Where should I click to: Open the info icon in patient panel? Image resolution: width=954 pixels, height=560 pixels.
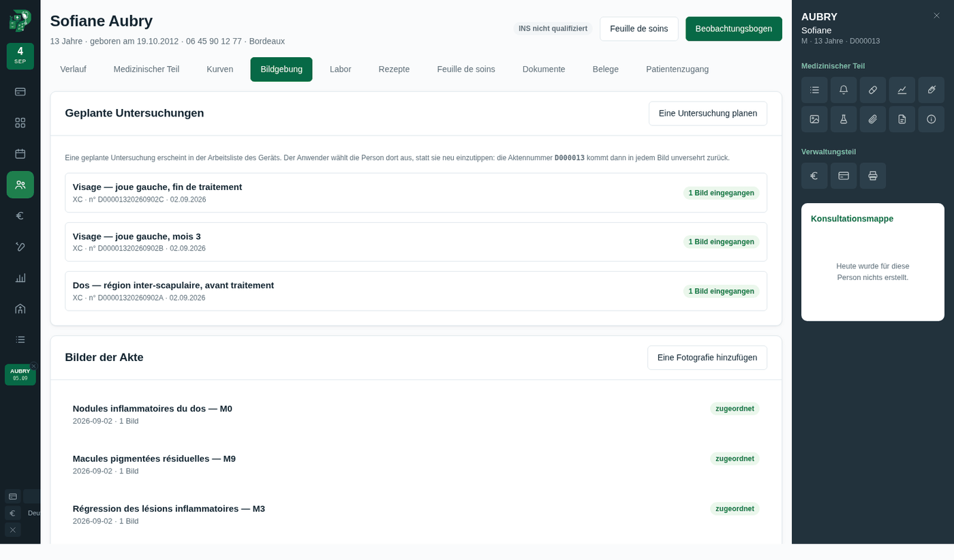point(932,119)
